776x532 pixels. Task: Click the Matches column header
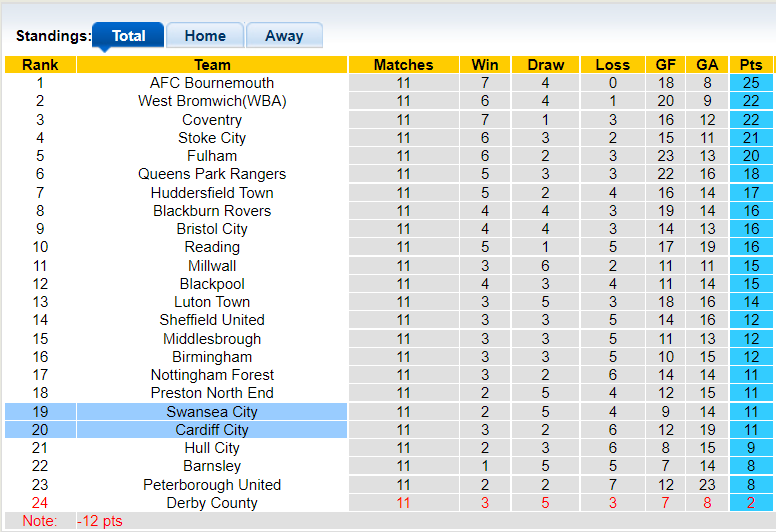tap(403, 65)
